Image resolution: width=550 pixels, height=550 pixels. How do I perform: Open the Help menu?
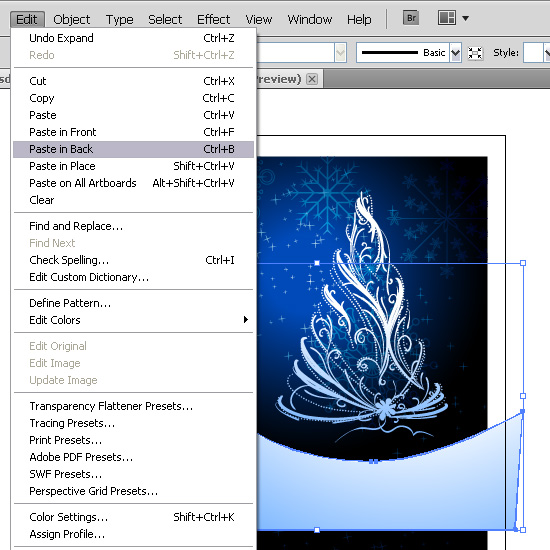359,19
